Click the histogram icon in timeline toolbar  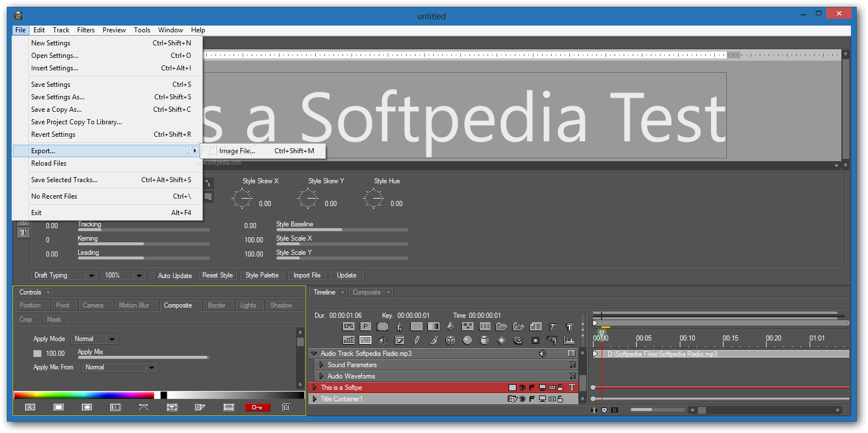tap(569, 340)
